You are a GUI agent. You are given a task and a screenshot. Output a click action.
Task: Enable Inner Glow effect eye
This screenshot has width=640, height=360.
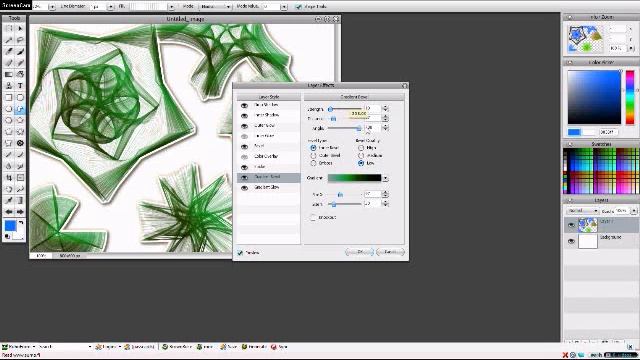point(244,136)
